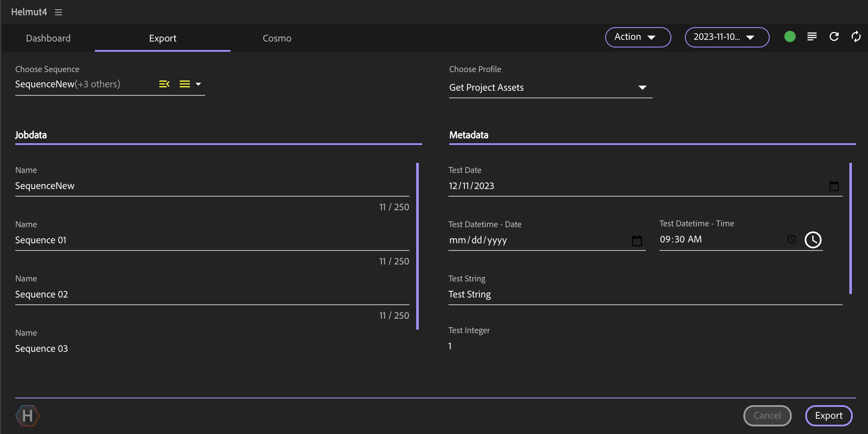Click the refresh arrow icon
Screen dimensions: 868x434
tap(834, 37)
